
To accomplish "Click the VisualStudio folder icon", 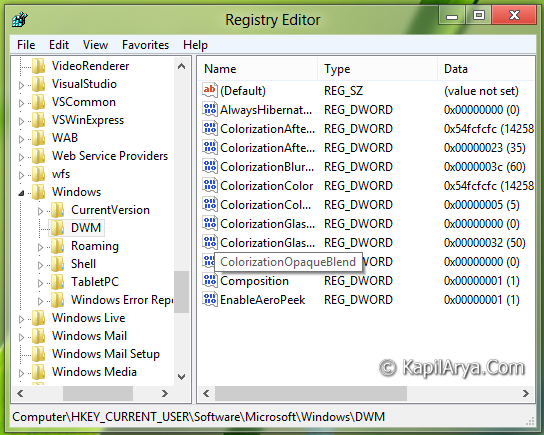I will coord(39,84).
